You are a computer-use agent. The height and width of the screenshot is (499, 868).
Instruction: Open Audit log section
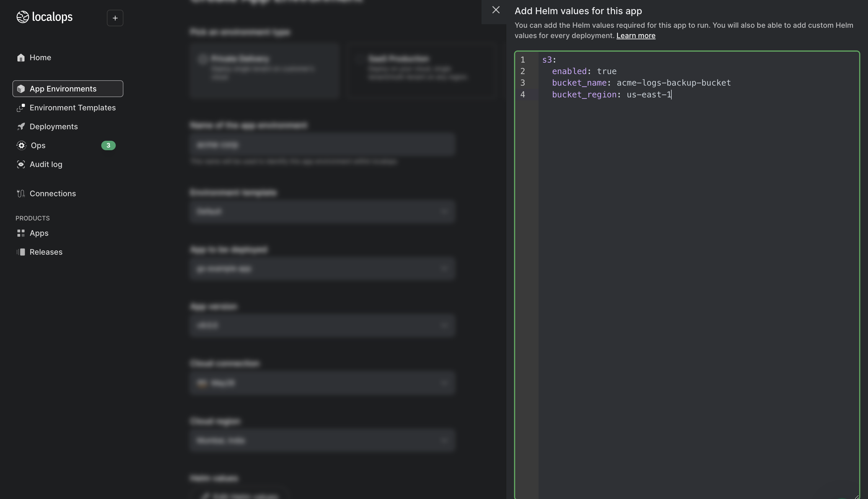point(46,163)
